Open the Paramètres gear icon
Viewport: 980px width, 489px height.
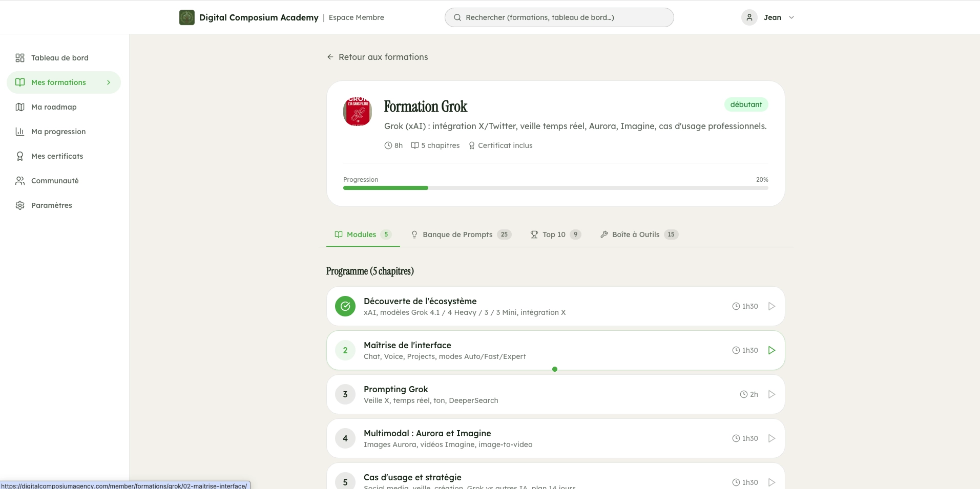19,205
